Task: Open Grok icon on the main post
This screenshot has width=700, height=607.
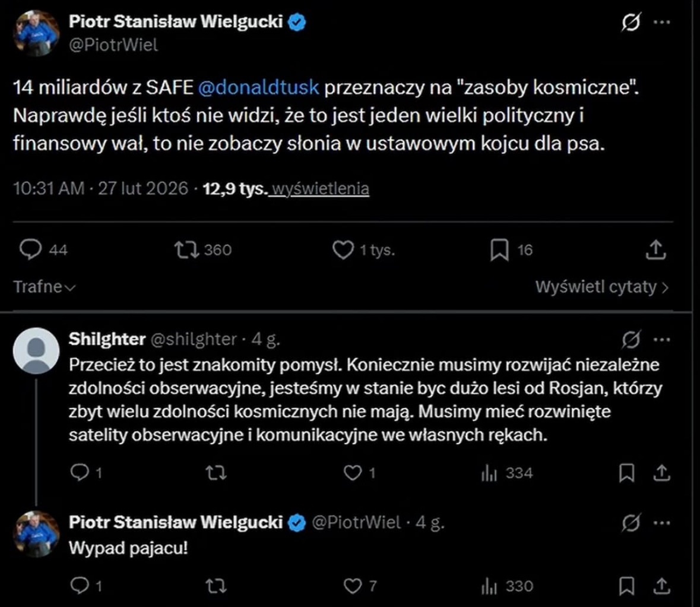Action: tap(631, 23)
